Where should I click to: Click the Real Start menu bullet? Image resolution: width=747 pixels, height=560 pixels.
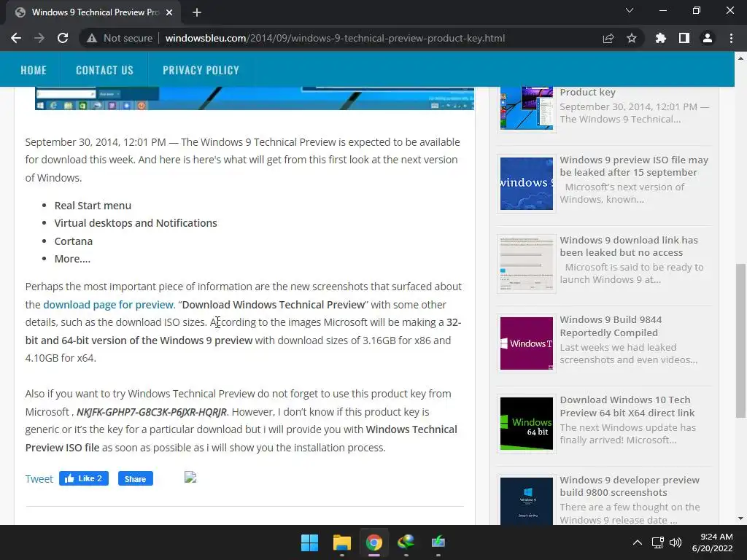(93, 206)
